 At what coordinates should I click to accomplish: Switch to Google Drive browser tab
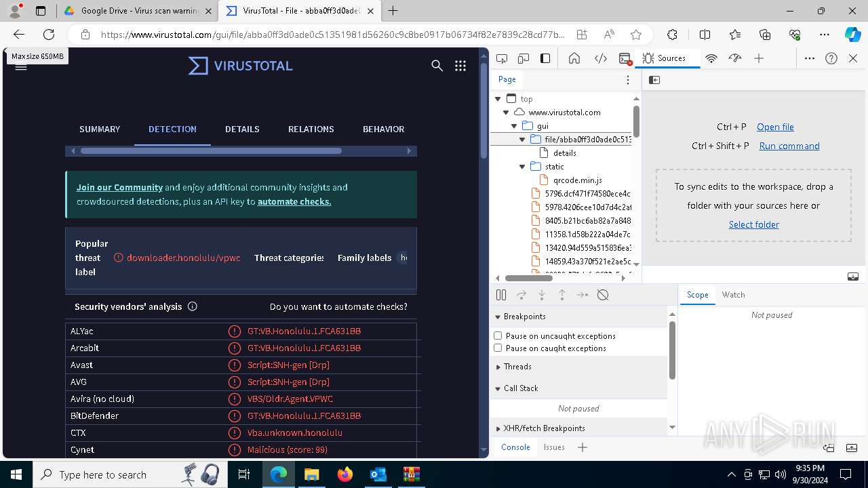(x=137, y=11)
